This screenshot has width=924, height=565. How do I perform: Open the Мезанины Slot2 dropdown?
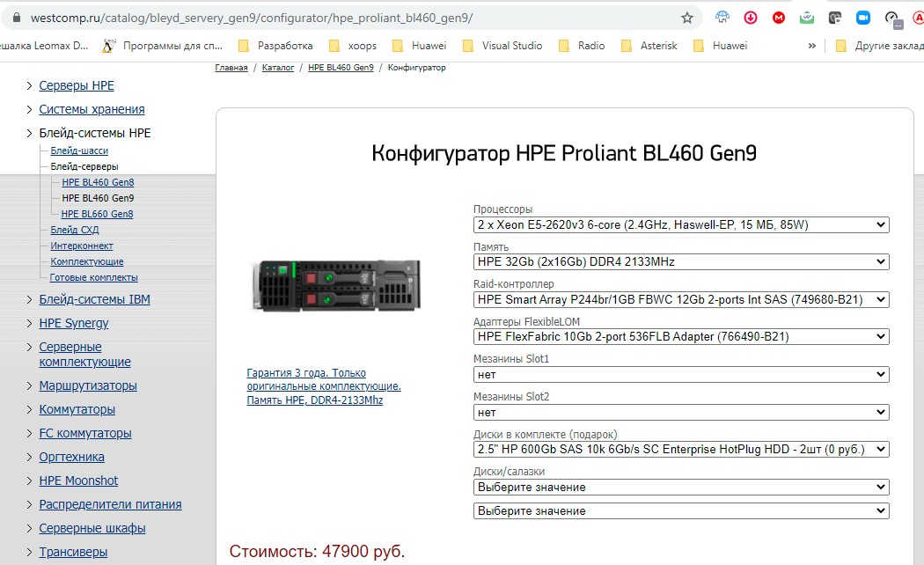point(680,413)
